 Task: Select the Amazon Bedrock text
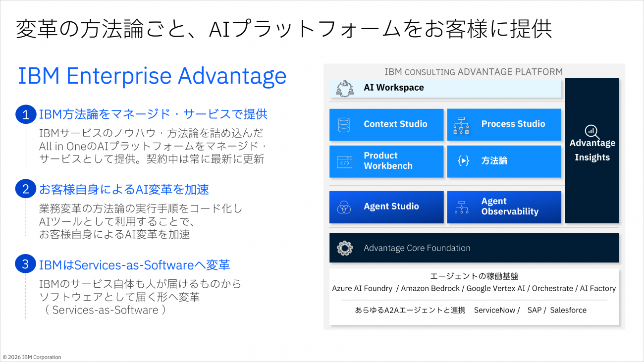point(430,288)
